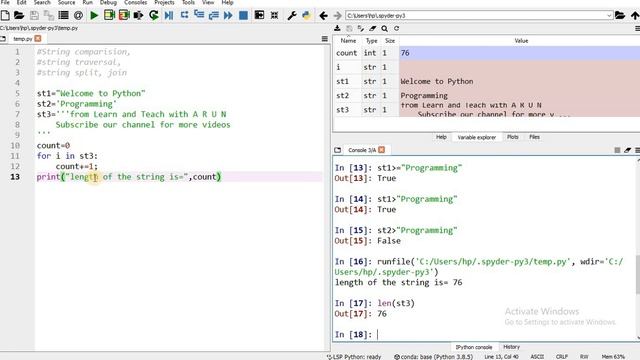The height and width of the screenshot is (360, 640).
Task: Go forward with the right arrow icon
Action: tap(337, 16)
